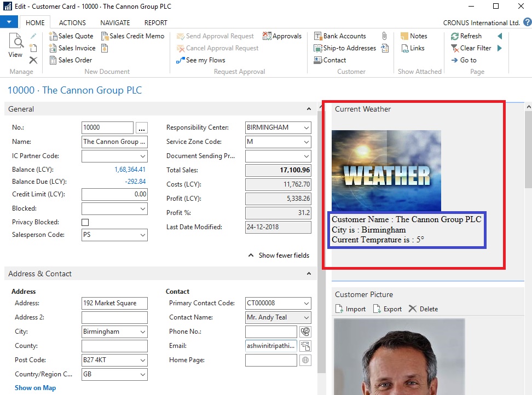The width and height of the screenshot is (532, 395).
Task: Open Bank Accounts from Customer group
Action: (x=339, y=36)
